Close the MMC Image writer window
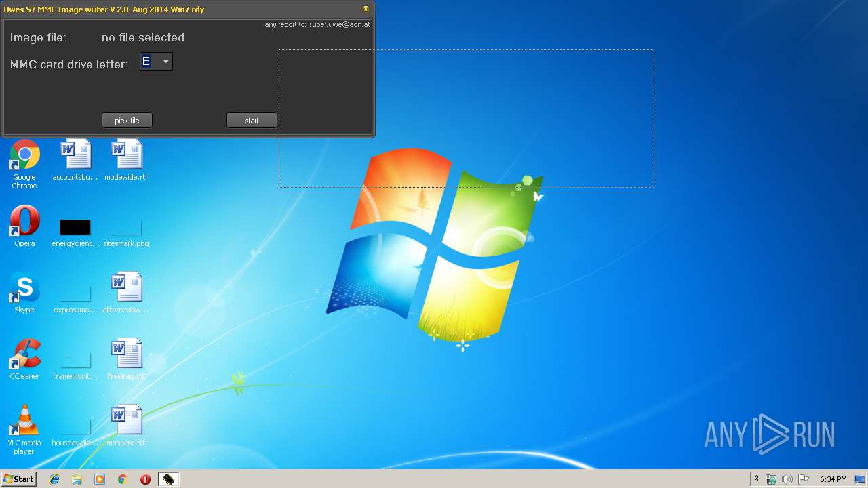This screenshot has width=868, height=488. [366, 9]
